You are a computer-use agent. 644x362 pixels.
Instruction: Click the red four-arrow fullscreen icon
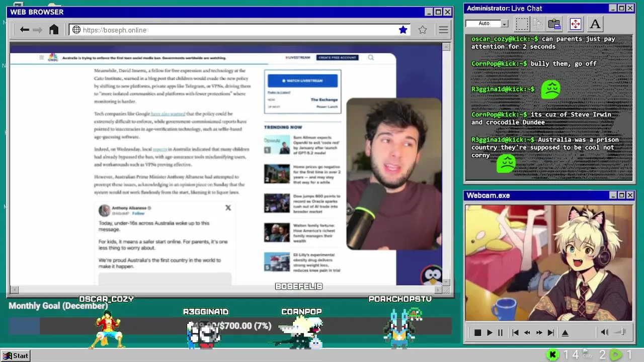coord(575,24)
